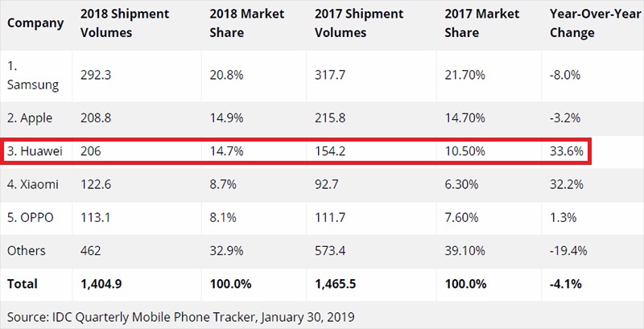This screenshot has height=329, width=644.
Task: Select the Xiaomi company cell
Action: 33,184
